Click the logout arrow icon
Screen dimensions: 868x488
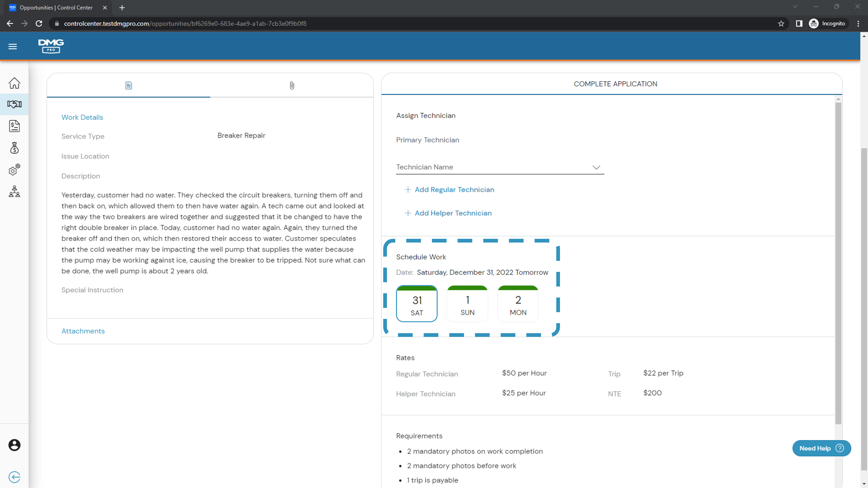click(x=14, y=477)
